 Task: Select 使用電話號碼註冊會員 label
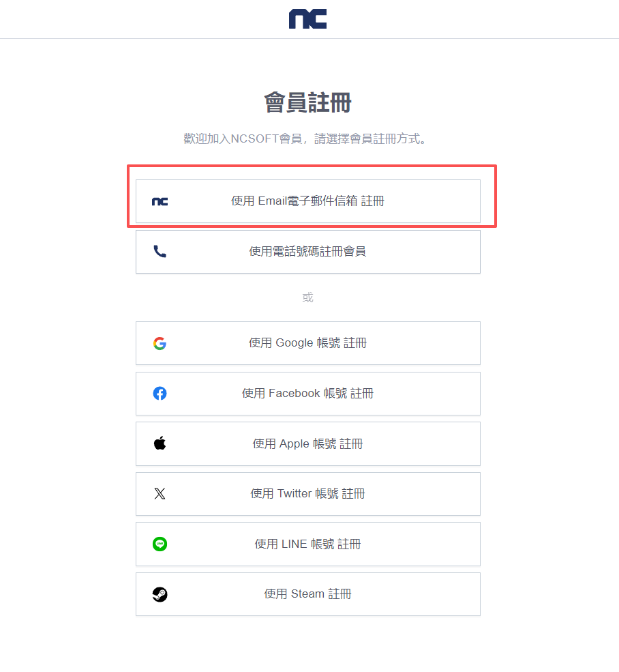coord(307,252)
